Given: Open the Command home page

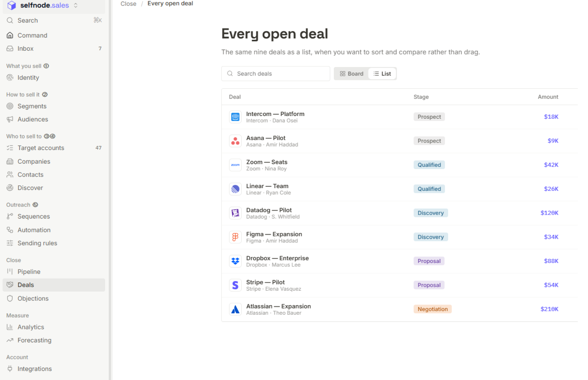Looking at the screenshot, I should tap(54, 35).
